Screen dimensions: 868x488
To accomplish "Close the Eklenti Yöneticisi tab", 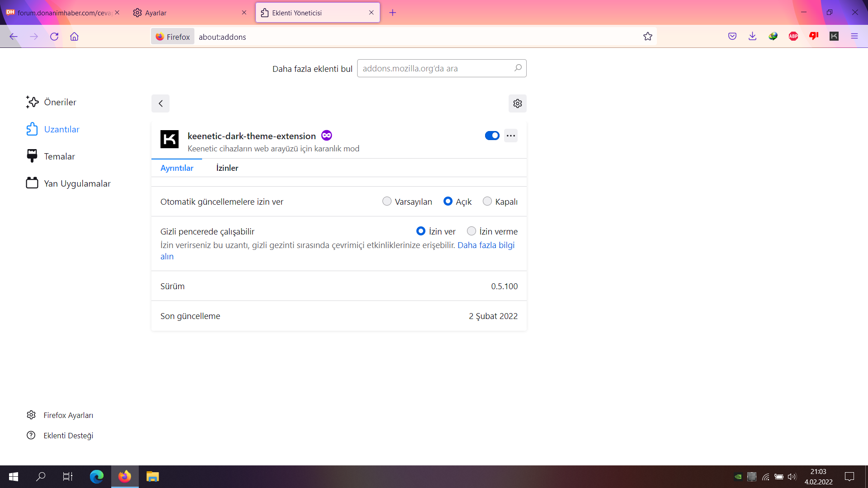I will [371, 13].
